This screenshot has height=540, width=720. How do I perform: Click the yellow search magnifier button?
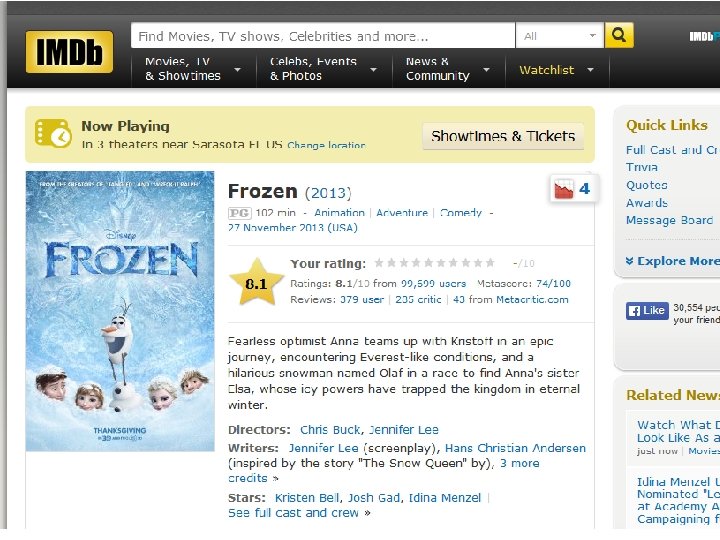pyautogui.click(x=619, y=35)
